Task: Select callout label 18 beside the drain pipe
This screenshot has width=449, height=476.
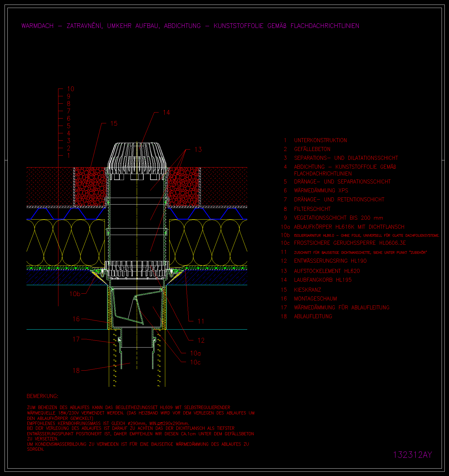Action: point(76,370)
